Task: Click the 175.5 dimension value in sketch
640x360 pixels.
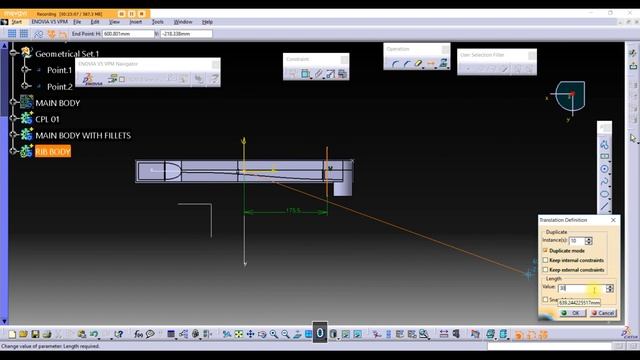Action: (x=293, y=211)
